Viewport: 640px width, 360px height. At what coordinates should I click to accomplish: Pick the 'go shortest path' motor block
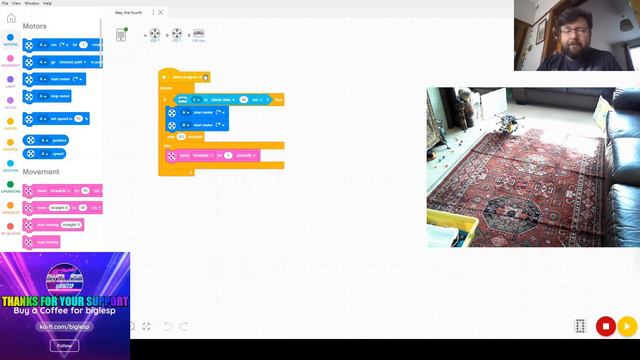coord(62,62)
